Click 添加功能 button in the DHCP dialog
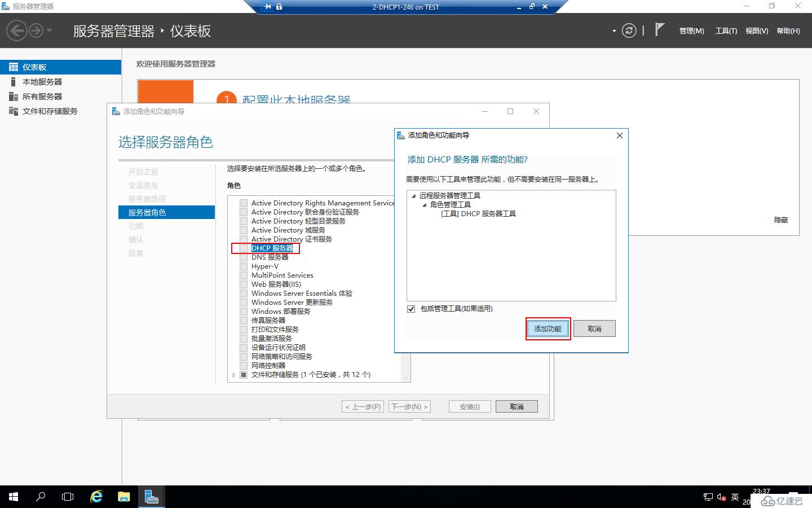This screenshot has height=508, width=812. coord(548,329)
